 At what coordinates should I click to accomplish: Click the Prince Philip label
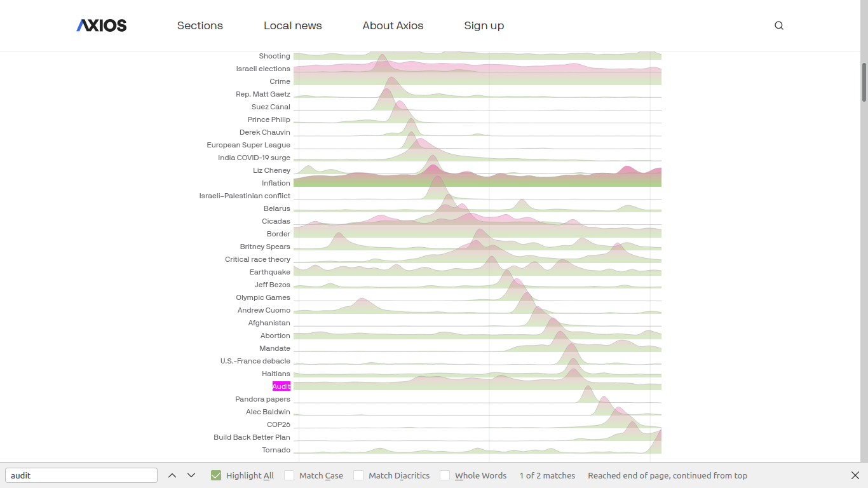(x=269, y=119)
